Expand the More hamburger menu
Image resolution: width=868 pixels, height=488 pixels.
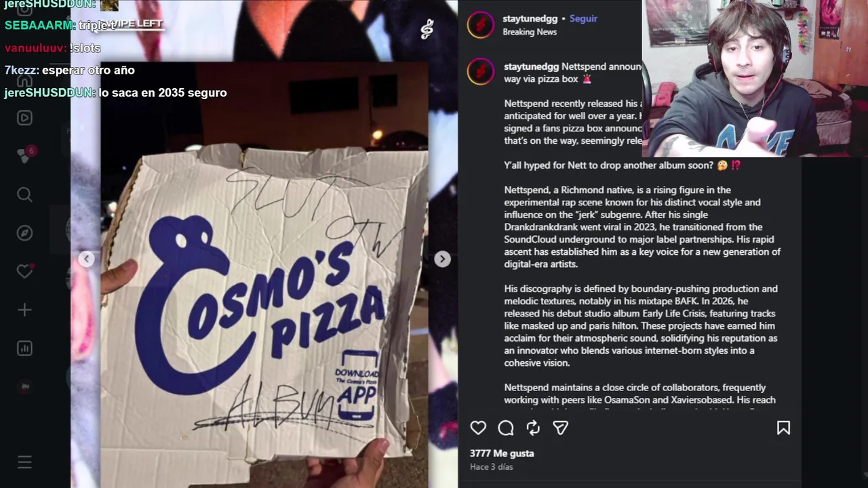[x=24, y=462]
